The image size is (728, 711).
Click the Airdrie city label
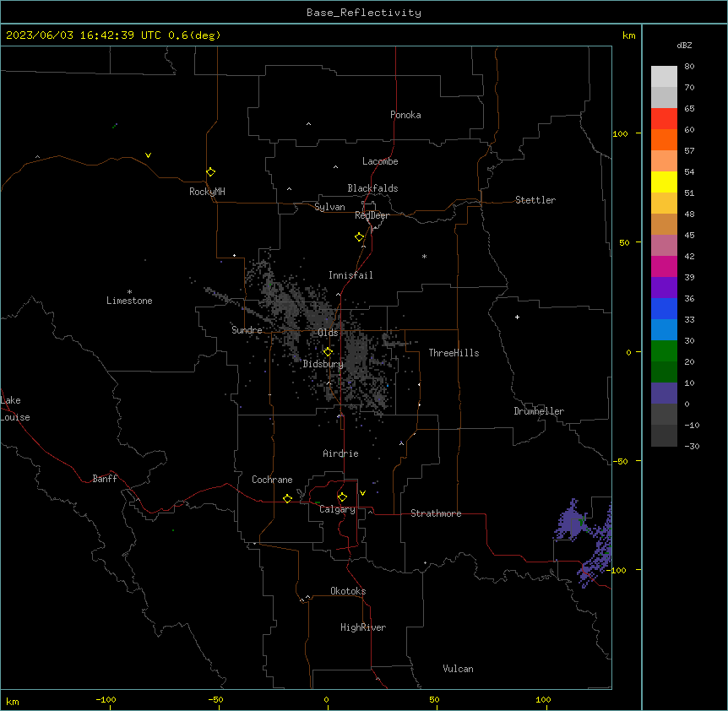(x=340, y=453)
